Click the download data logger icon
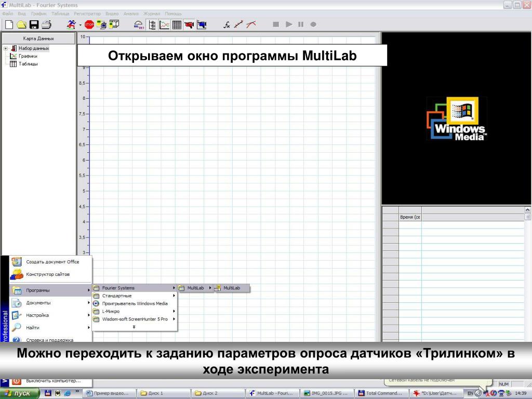The image size is (532, 399). pyautogui.click(x=101, y=24)
